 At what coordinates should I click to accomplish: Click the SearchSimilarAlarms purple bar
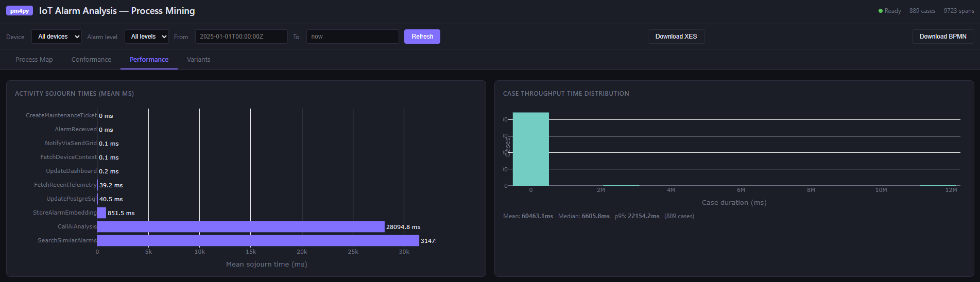point(258,240)
